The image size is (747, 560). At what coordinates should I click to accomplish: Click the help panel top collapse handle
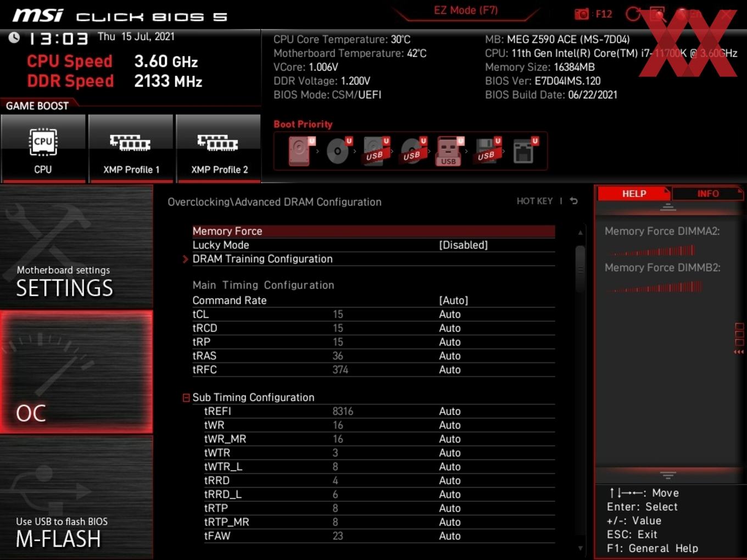point(668,207)
